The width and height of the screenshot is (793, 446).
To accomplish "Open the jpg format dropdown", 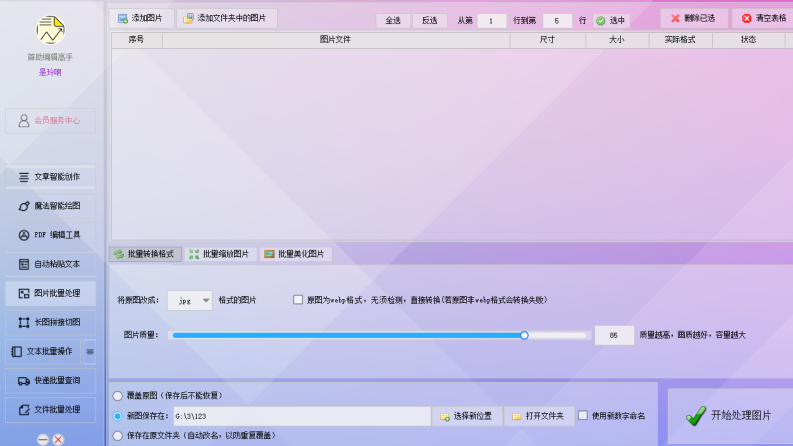I will [x=190, y=300].
